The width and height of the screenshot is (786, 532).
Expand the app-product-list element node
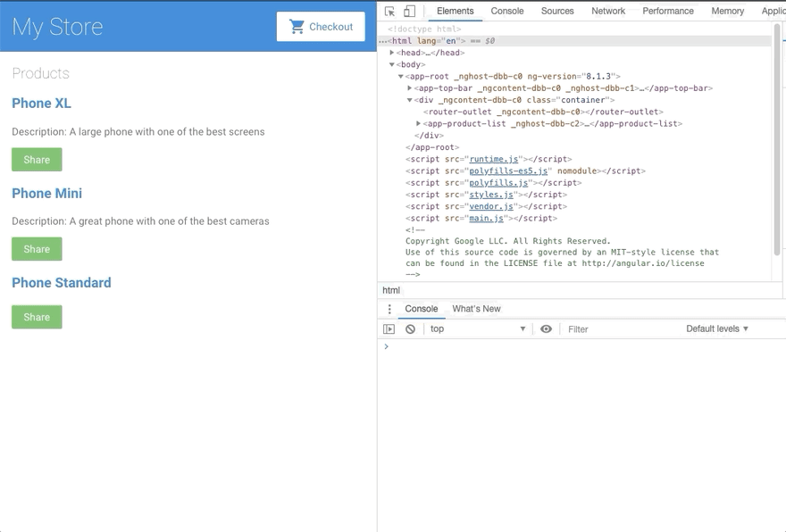tap(419, 123)
